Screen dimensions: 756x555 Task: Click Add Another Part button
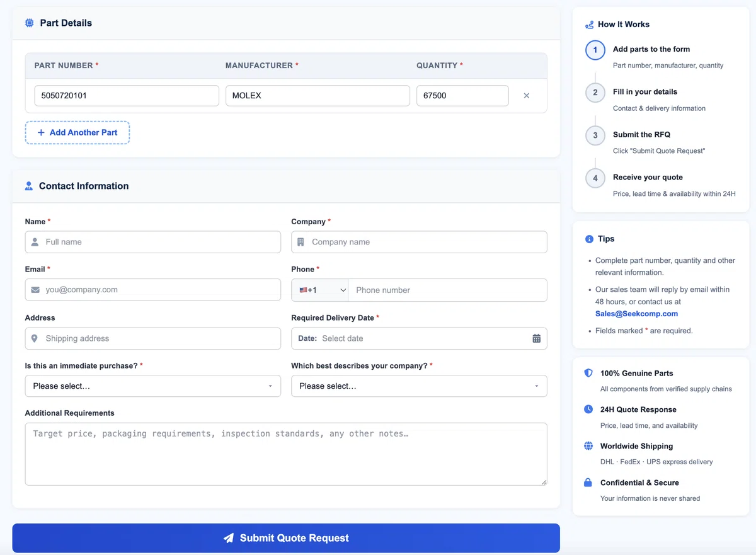[x=77, y=133]
